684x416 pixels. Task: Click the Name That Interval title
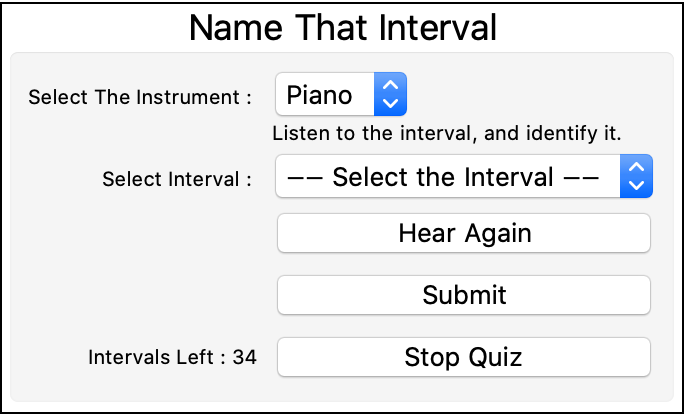342,27
